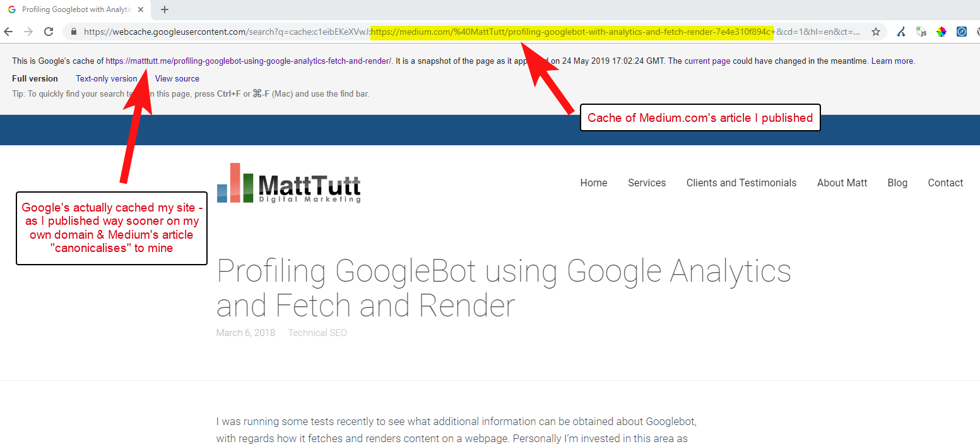Open a new tab with plus button
This screenshot has width=980, height=444.
pos(165,9)
